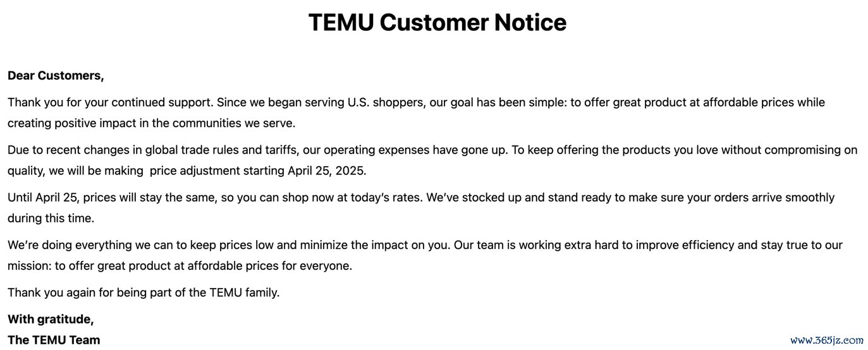Viewport: 868px width, 350px height.
Task: Click the words improve efficiency
Action: tap(685, 245)
